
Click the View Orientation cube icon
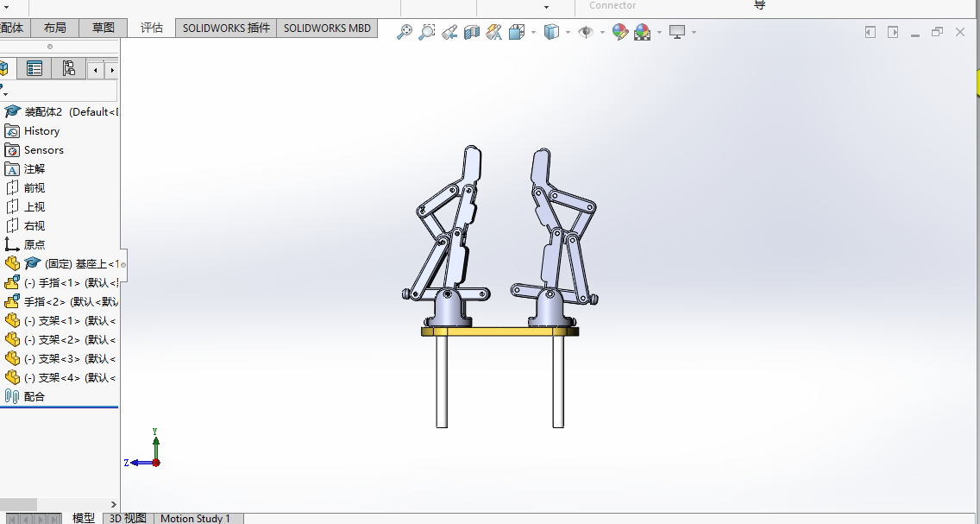click(516, 32)
